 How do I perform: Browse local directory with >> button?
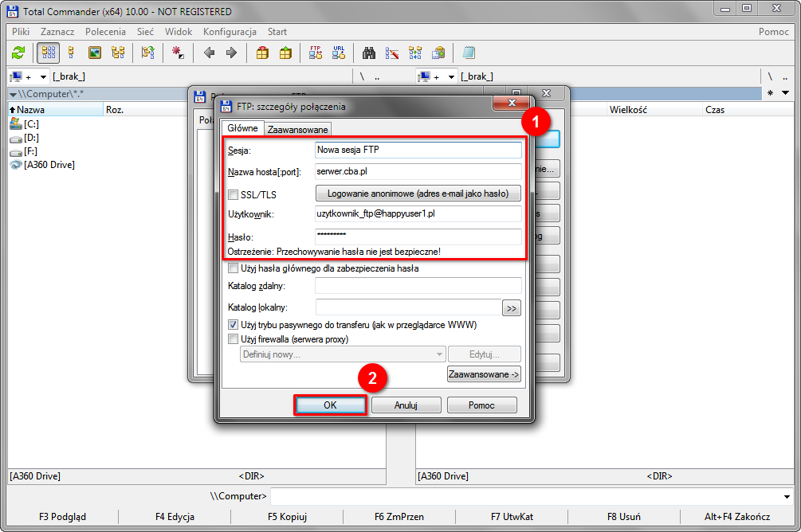pyautogui.click(x=512, y=308)
